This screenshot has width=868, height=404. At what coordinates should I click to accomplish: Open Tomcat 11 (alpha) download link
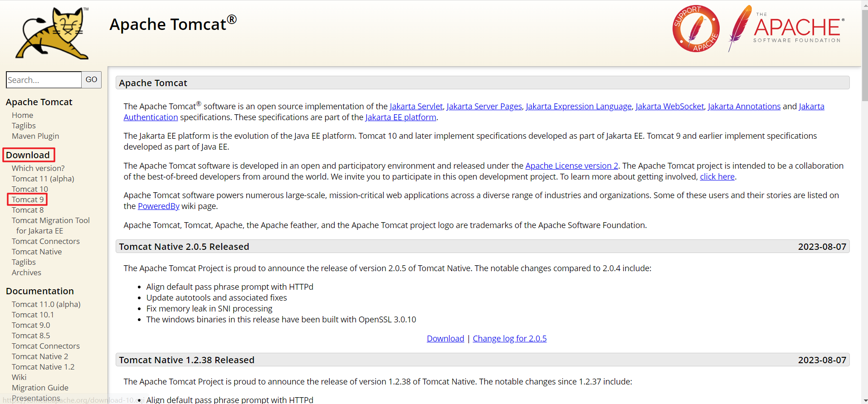pos(43,179)
